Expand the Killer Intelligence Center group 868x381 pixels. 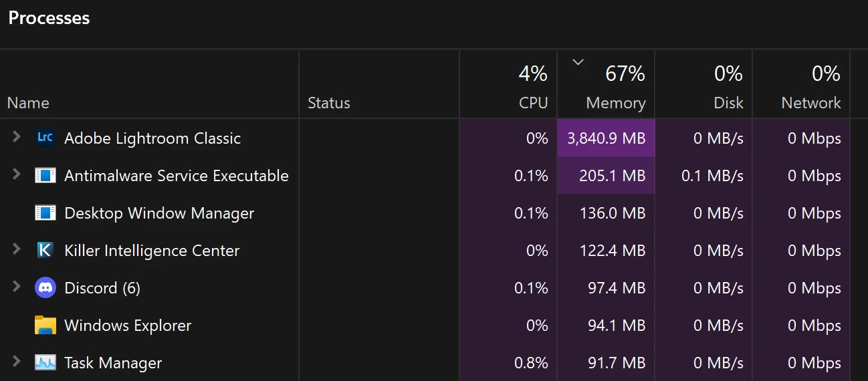17,249
